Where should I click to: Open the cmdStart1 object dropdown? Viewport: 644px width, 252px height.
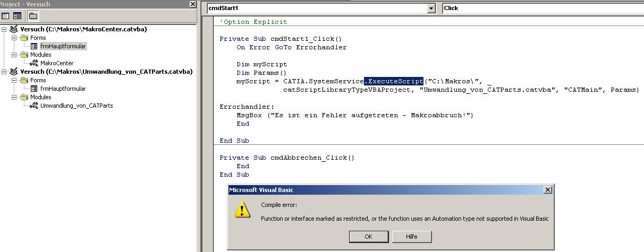431,8
